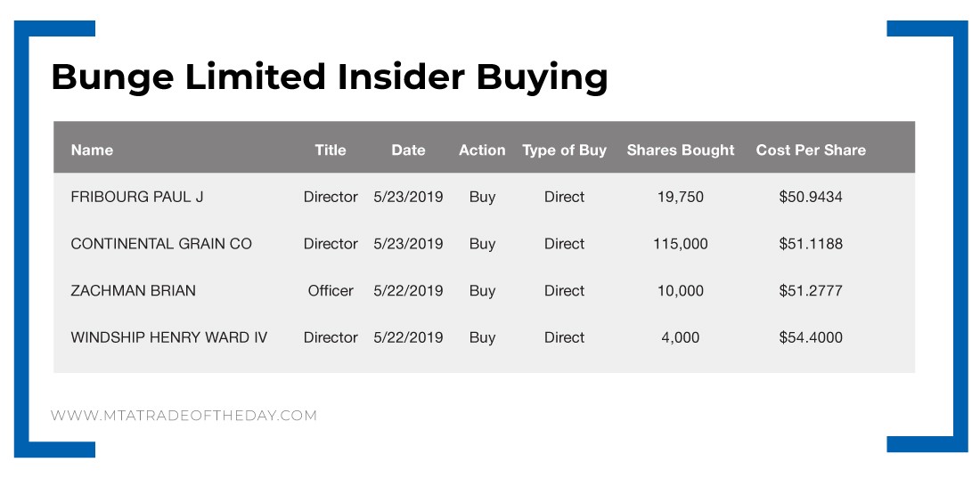The image size is (980, 478).
Task: Select the Shares Bought column header
Action: [x=681, y=150]
